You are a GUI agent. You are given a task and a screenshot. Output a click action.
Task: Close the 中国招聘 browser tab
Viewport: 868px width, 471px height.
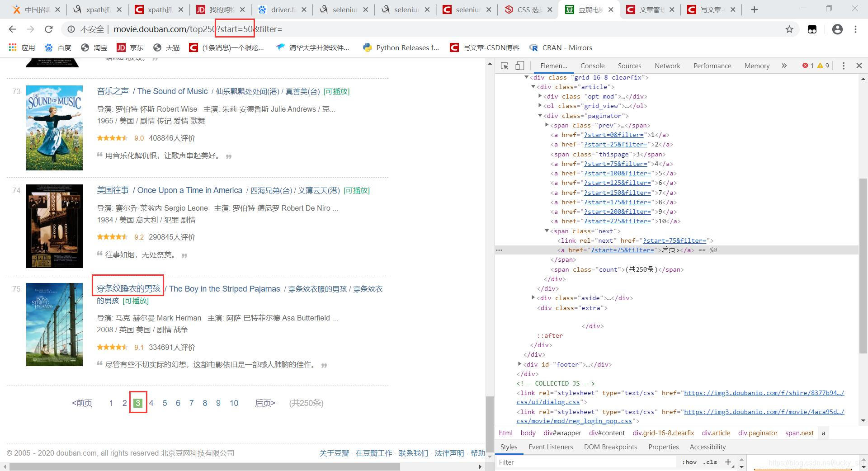click(57, 9)
